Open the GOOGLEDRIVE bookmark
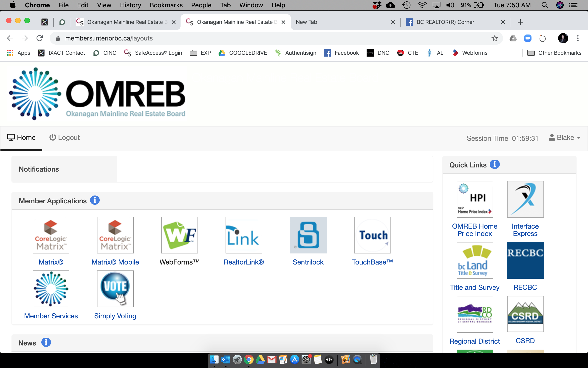The image size is (588, 368). pos(243,53)
